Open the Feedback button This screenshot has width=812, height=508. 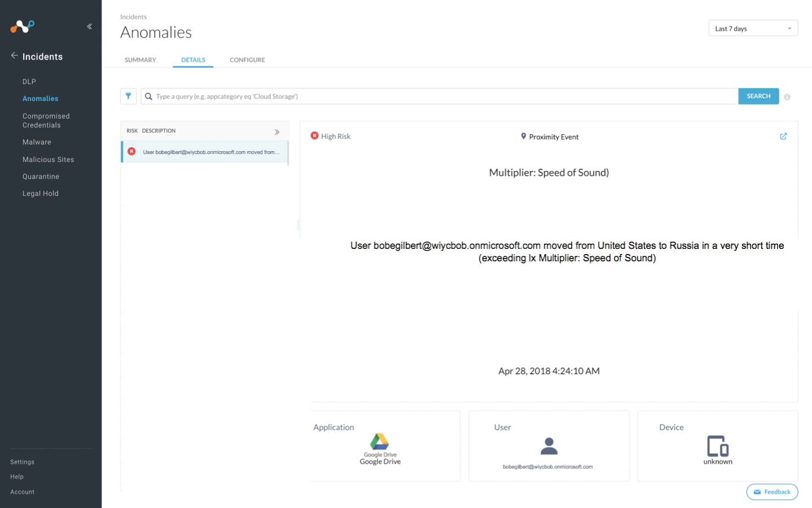pos(772,492)
